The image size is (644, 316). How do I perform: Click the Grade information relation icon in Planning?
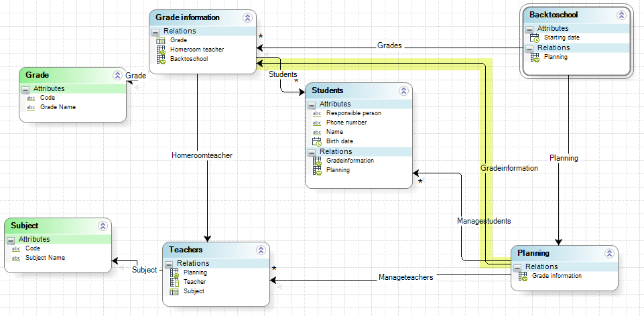(523, 276)
